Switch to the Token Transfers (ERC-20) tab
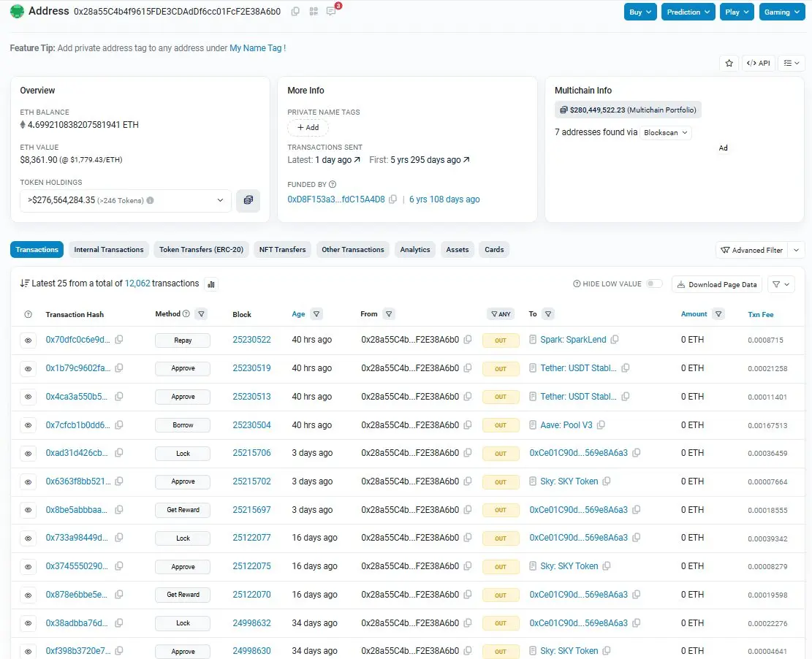This screenshot has height=659, width=812. (x=202, y=250)
